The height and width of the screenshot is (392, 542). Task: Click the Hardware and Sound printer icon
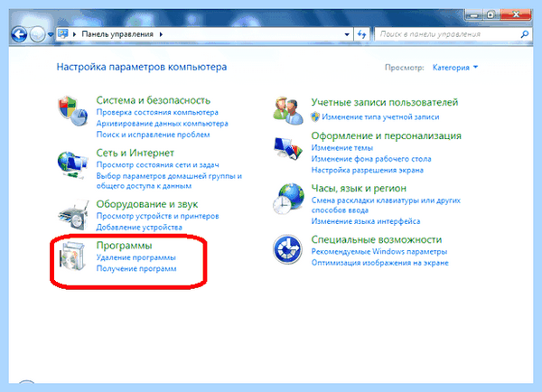[74, 215]
